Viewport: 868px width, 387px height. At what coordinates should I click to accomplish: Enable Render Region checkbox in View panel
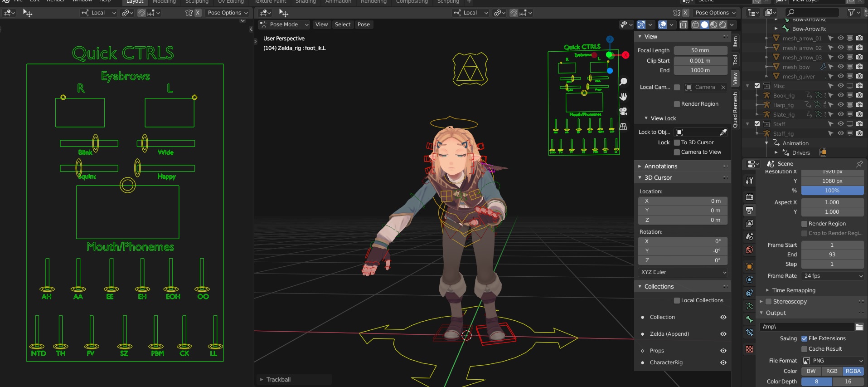pos(677,104)
